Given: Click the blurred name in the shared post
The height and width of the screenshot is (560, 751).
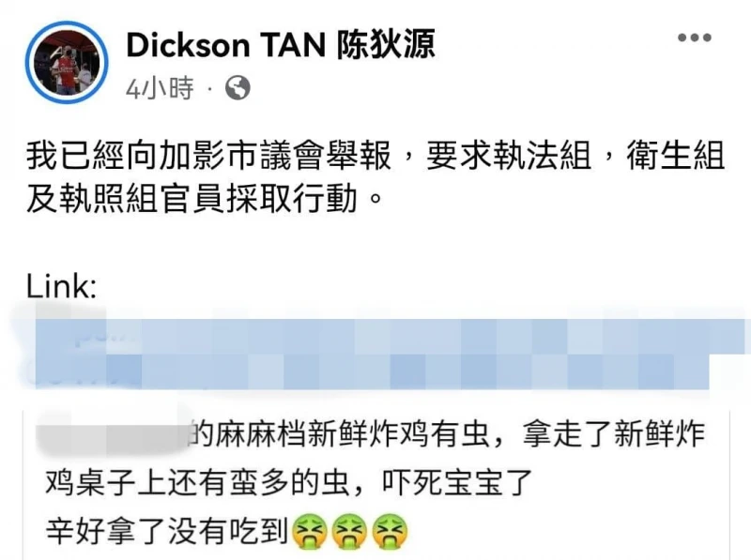Looking at the screenshot, I should click(x=114, y=433).
